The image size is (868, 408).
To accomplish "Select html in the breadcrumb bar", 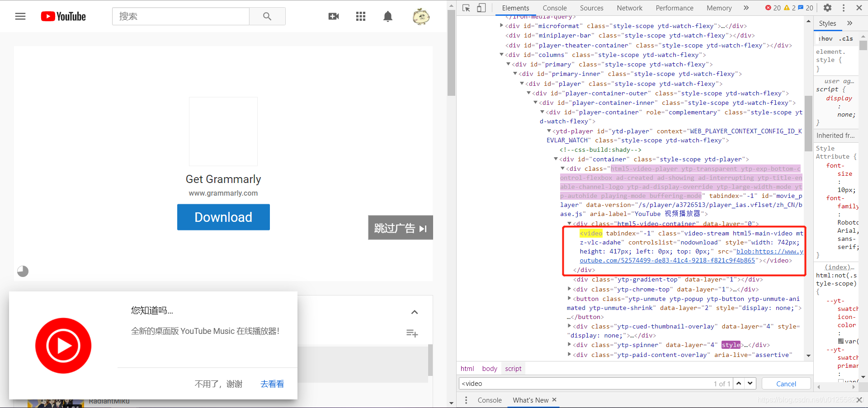I will (467, 369).
